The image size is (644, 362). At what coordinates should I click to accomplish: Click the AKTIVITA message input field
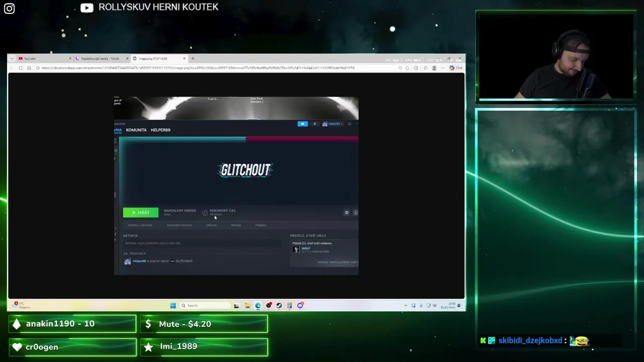pos(202,243)
